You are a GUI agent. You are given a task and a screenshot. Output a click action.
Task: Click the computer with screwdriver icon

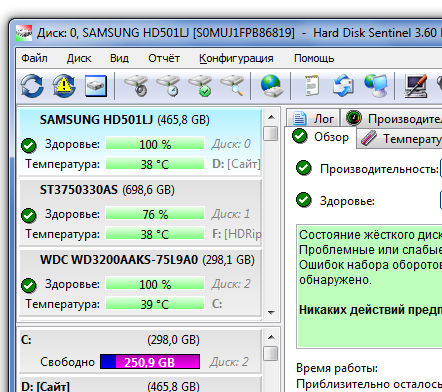pos(416,86)
